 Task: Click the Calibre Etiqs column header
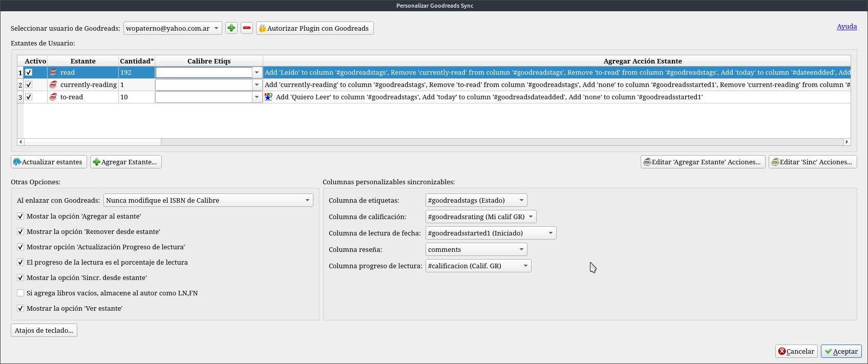[x=209, y=61]
